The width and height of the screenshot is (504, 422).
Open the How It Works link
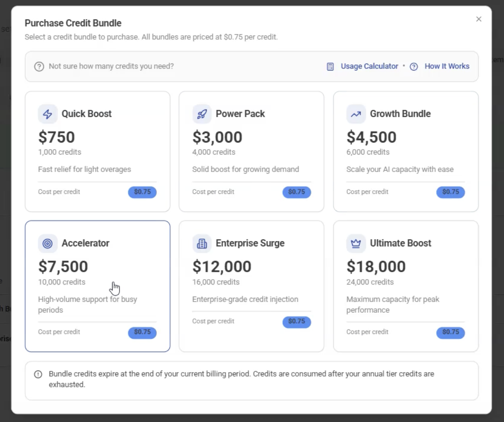pyautogui.click(x=447, y=66)
